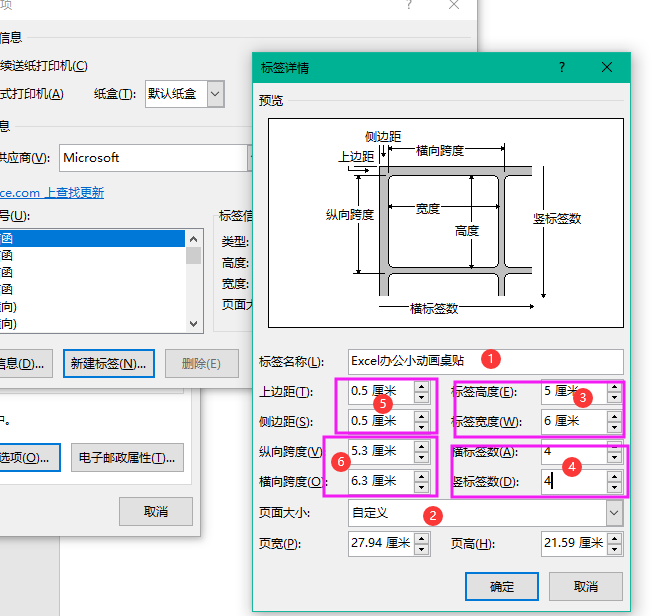Decrease 标签高度 with down spinner arrow
This screenshot has width=657, height=616.
[x=614, y=397]
